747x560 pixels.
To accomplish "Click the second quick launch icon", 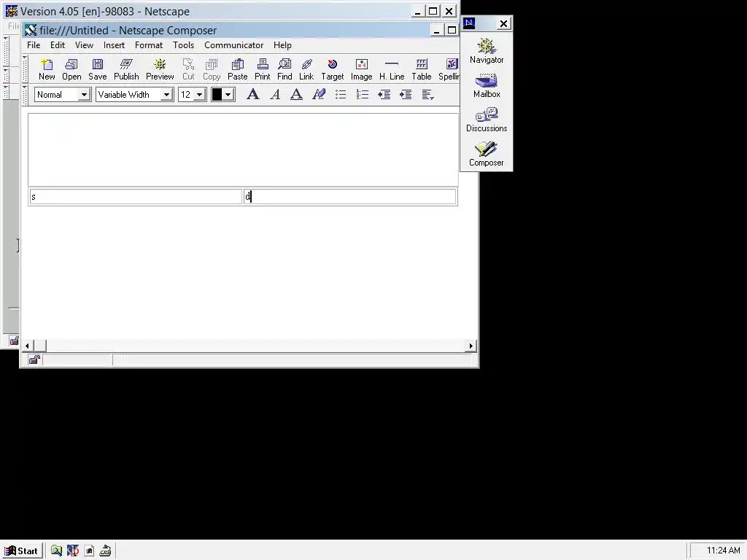I will 72,551.
